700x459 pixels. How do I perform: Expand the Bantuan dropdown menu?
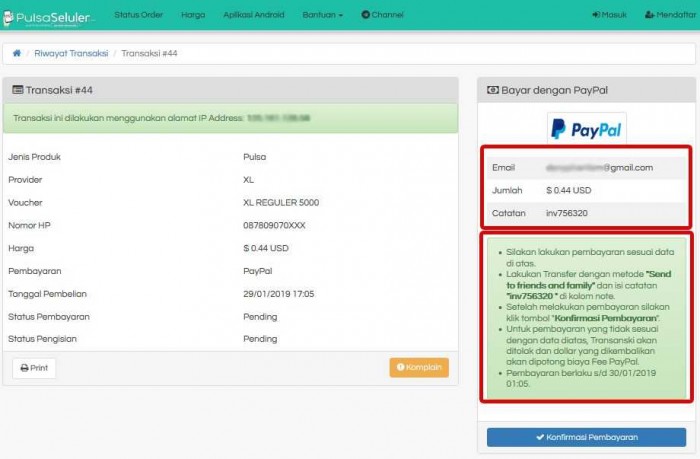coord(322,15)
